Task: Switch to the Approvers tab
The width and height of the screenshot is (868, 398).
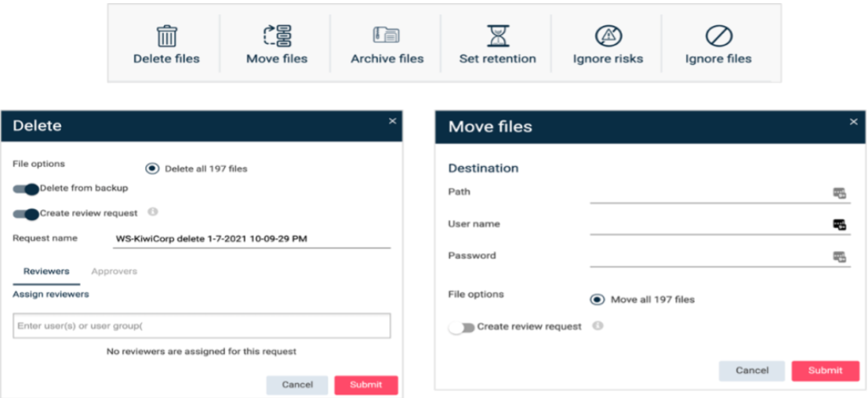Action: tap(114, 271)
